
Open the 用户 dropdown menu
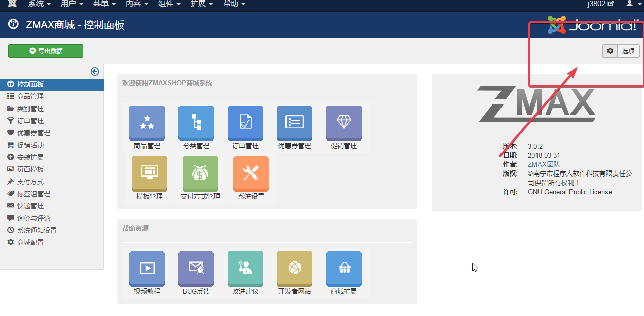click(x=71, y=4)
